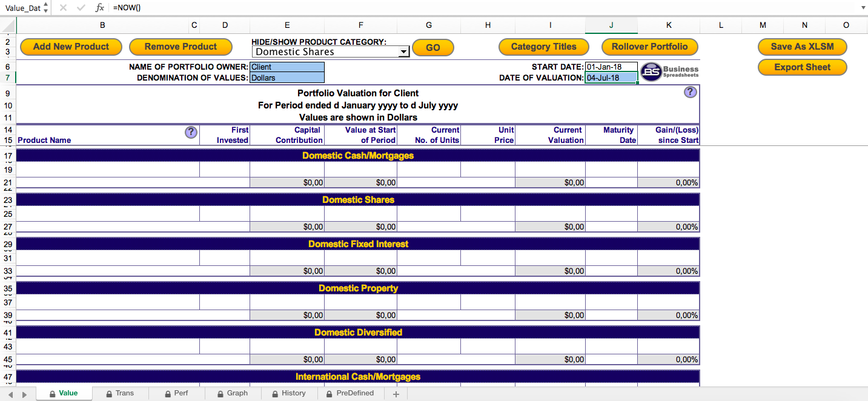Click the Export Sheet button
The image size is (868, 401).
[802, 67]
